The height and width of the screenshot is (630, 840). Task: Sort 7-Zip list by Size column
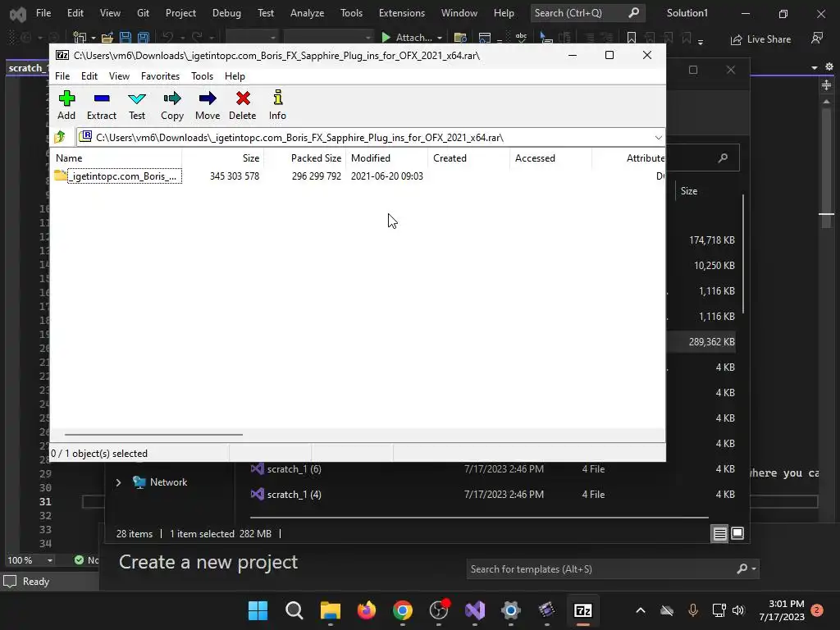tap(222, 158)
